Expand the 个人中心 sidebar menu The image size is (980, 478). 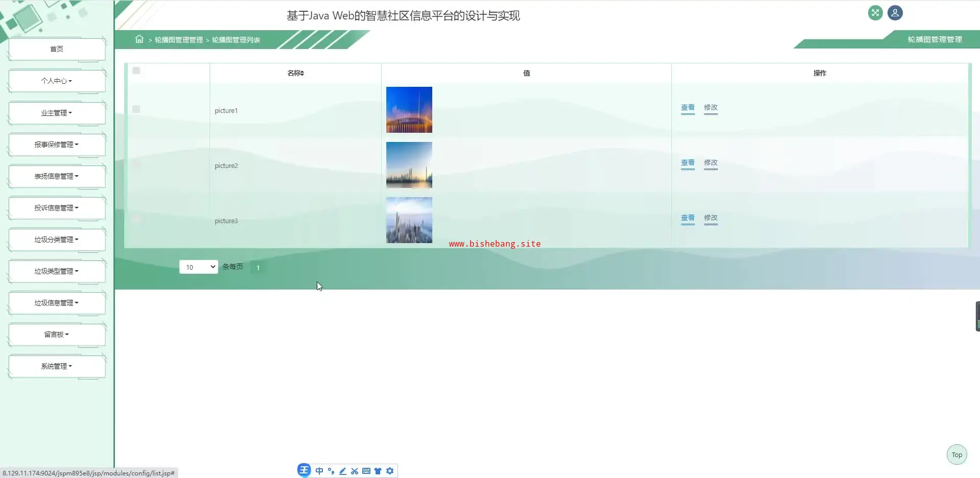coord(57,81)
